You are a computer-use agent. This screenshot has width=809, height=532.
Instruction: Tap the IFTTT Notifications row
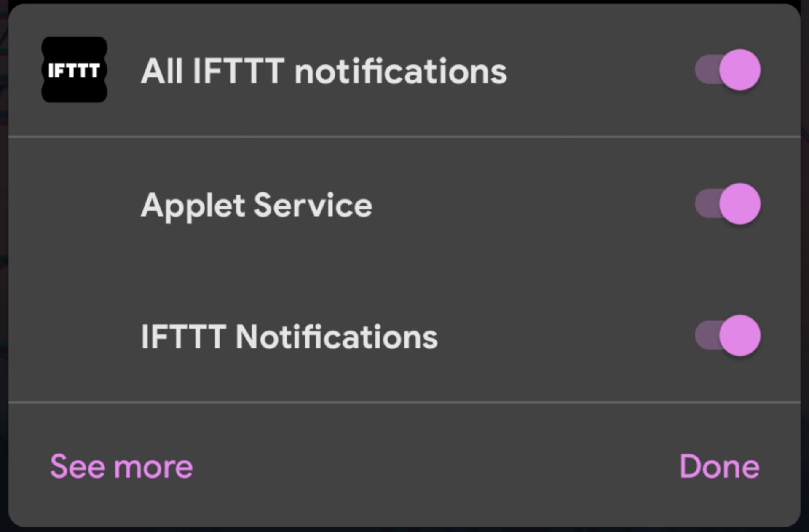(x=404, y=337)
